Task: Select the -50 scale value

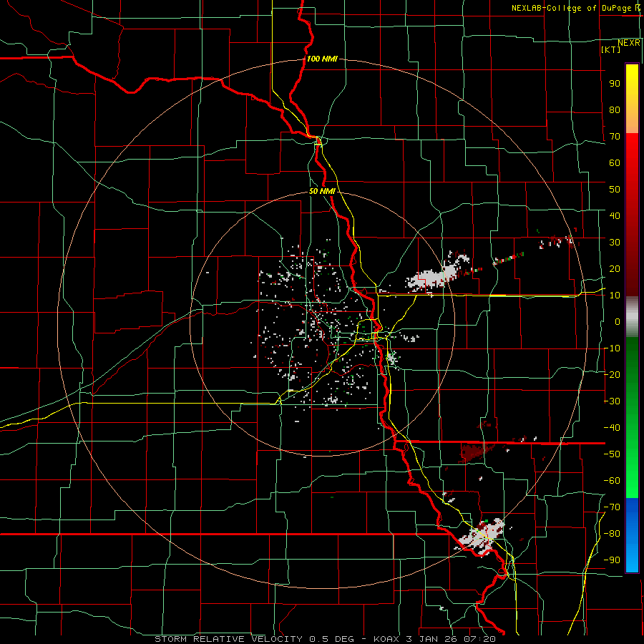Action: 612,454
